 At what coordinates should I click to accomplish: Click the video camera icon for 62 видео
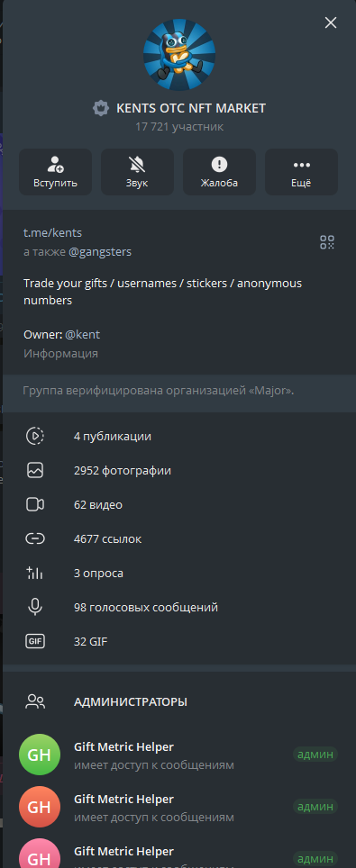[35, 504]
